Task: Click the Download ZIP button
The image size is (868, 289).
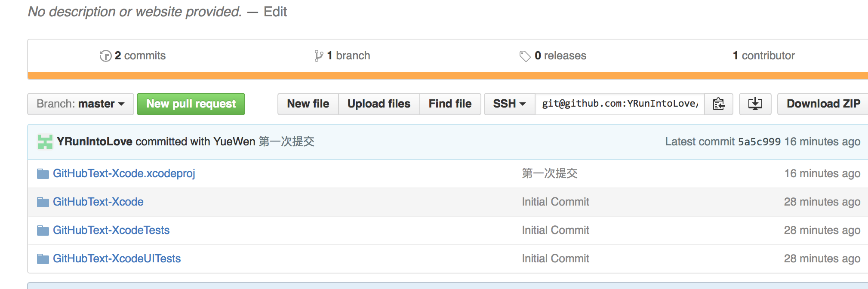Action: [x=823, y=104]
